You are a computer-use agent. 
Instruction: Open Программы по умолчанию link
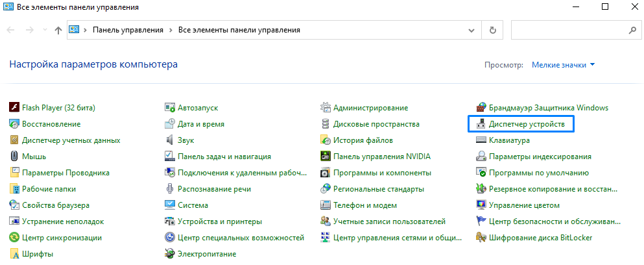coord(539,173)
